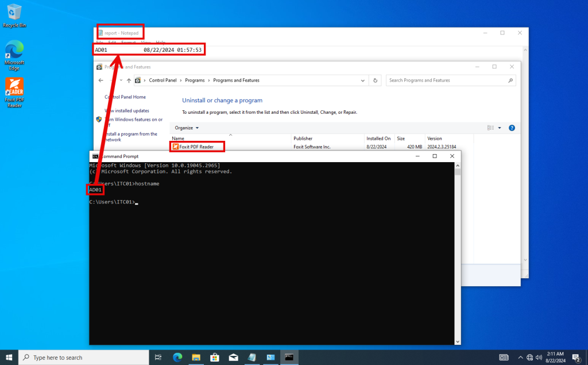Open the view options dropdown in Programs and Features
588x365 pixels.
(x=500, y=128)
